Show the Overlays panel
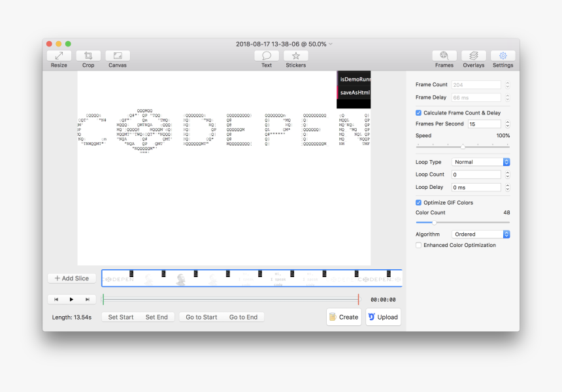 (474, 56)
